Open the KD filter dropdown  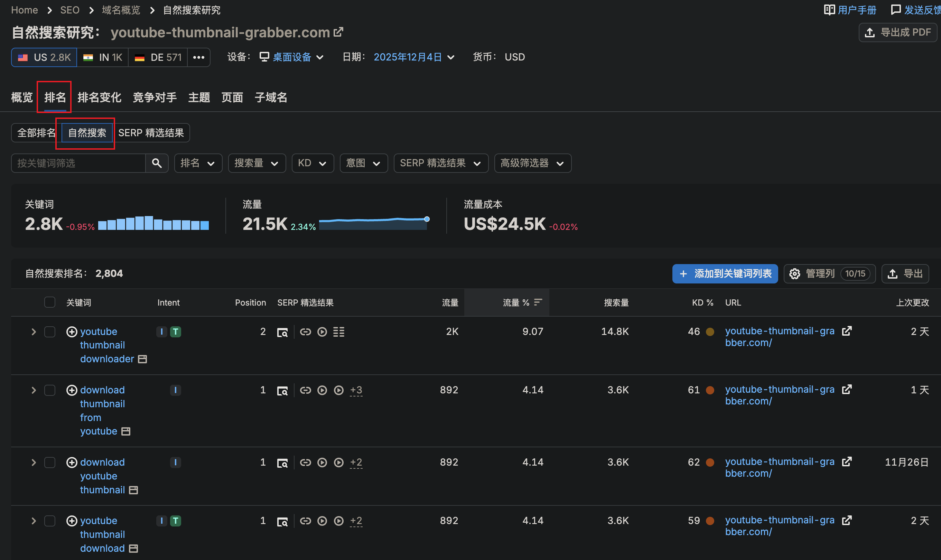313,163
